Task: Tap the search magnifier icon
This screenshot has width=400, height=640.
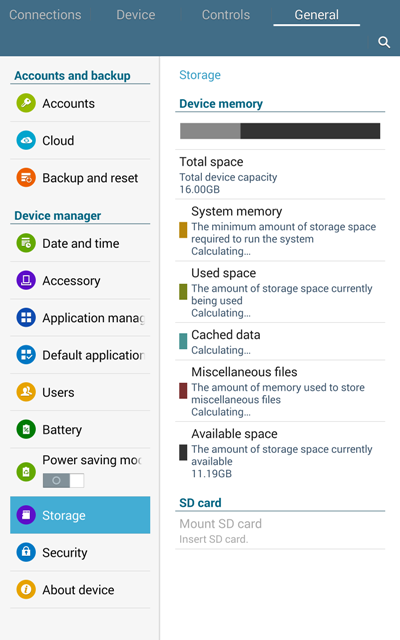Action: tap(384, 42)
